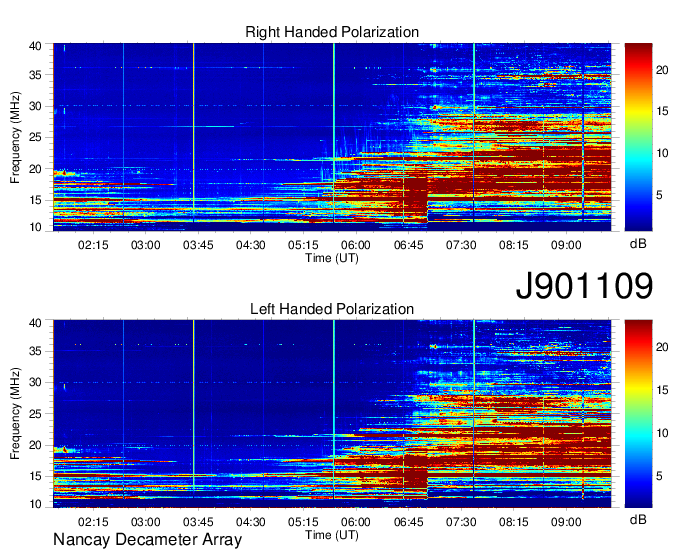Viewport: 680px width, 552px height.
Task: Click the 10 dB label on top color bar
Action: point(662,153)
